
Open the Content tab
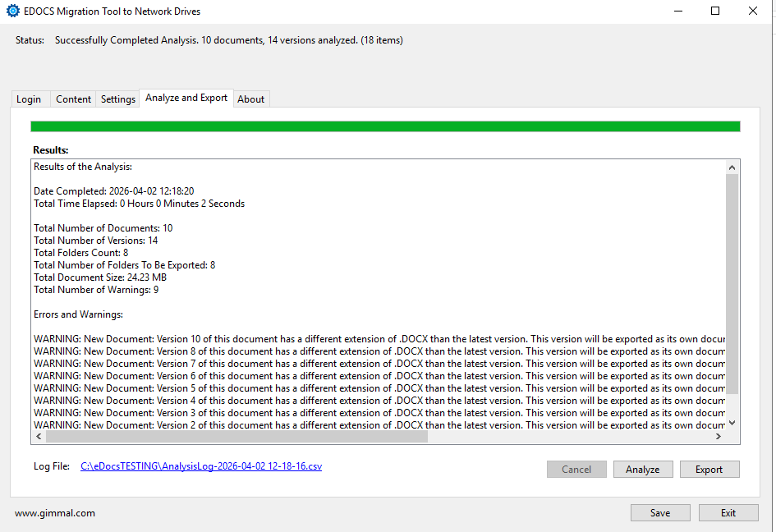pyautogui.click(x=73, y=99)
